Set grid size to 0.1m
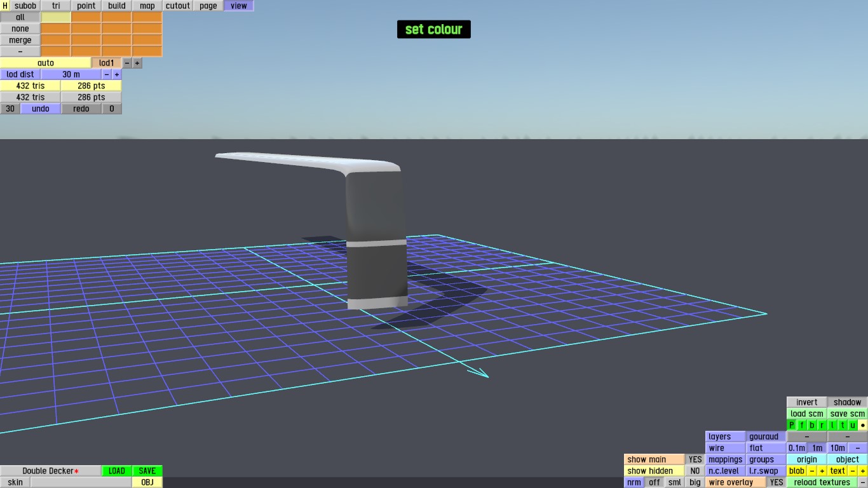Viewport: 868px width, 488px height. coord(797,448)
